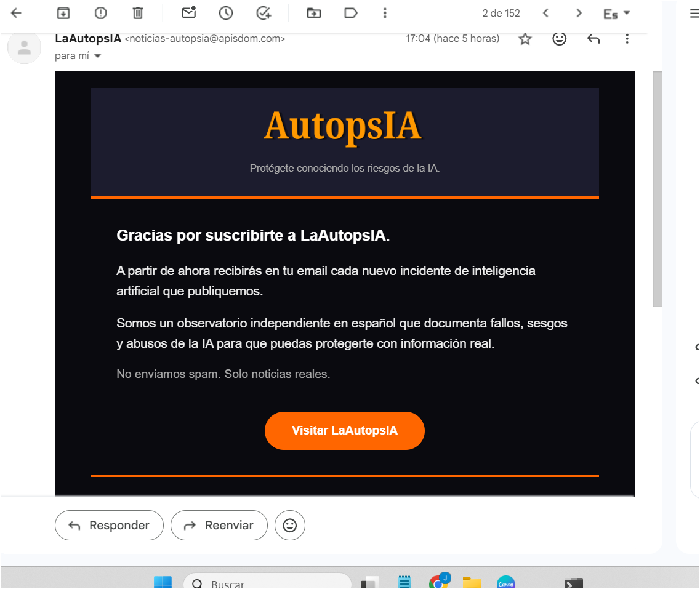
Task: Click the Visitar LaAutopsIA orange button
Action: point(344,431)
